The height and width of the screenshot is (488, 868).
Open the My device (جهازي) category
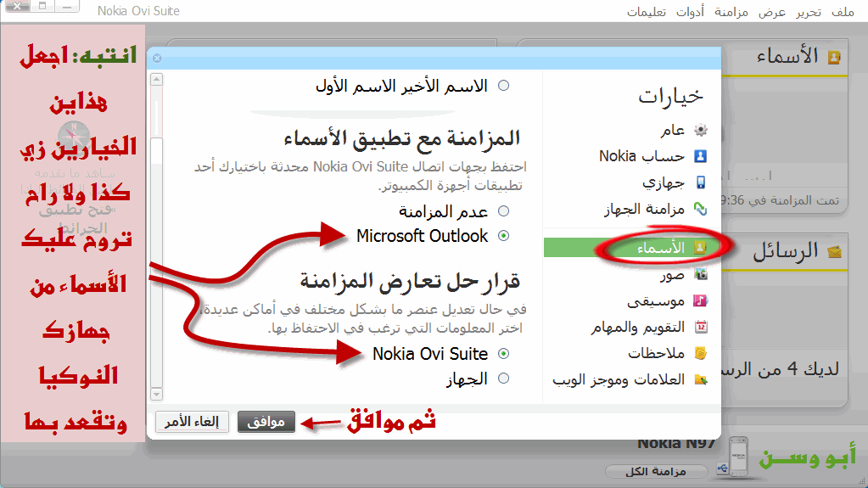coord(664,182)
